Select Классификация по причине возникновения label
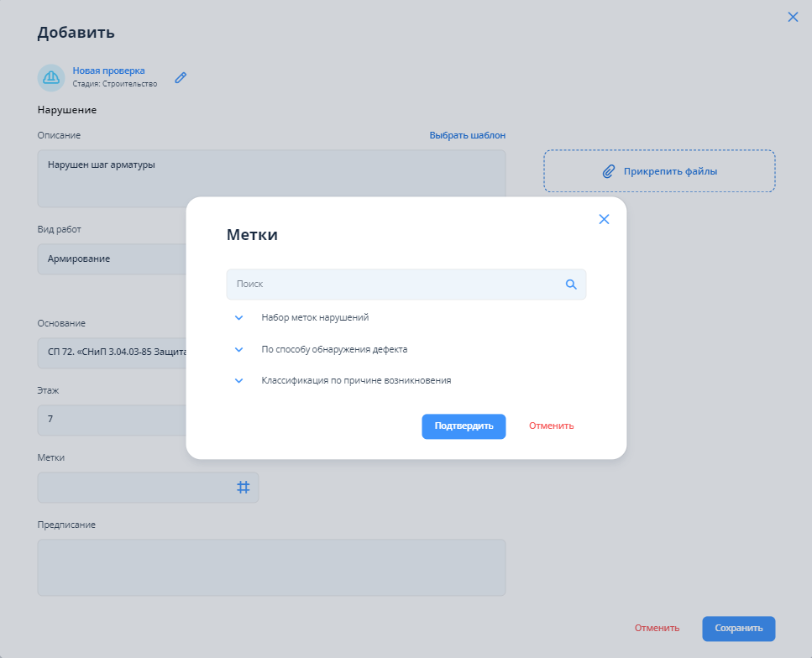The image size is (812, 658). [356, 380]
